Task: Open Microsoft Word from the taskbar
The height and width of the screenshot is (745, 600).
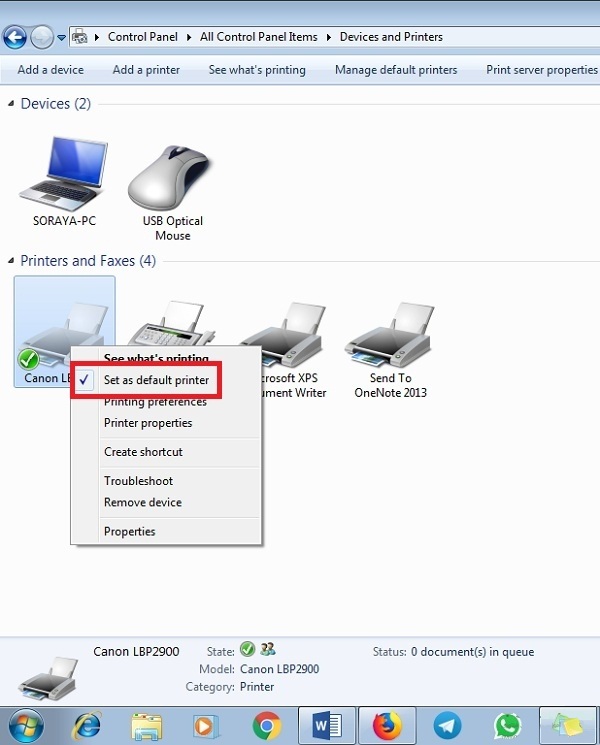Action: tap(327, 726)
